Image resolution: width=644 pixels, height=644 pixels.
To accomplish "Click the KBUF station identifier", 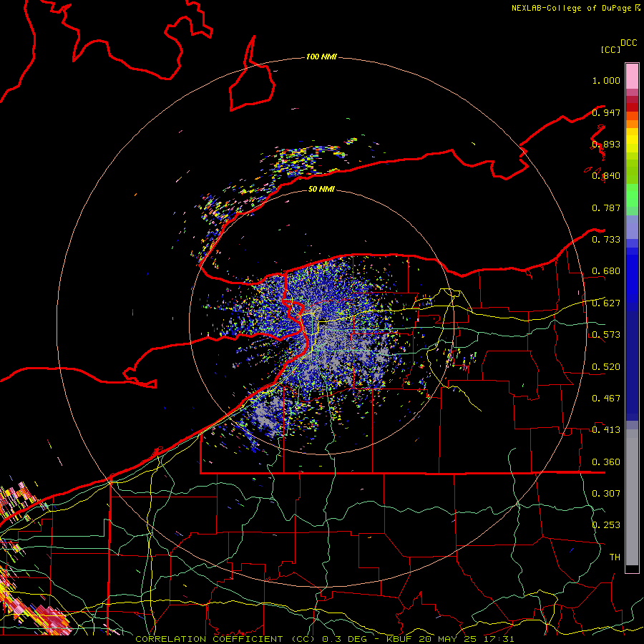I will [401, 639].
